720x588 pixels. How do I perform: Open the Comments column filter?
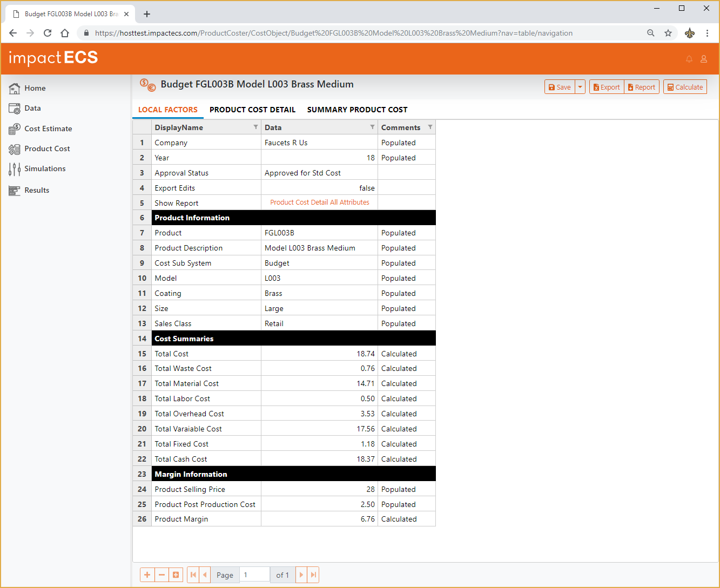click(x=430, y=127)
